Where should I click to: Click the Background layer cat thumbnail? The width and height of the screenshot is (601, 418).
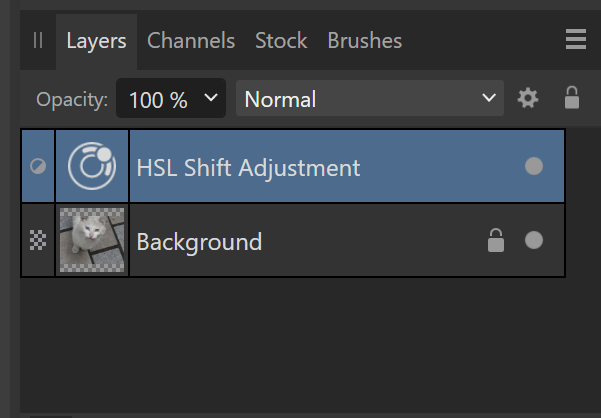pyautogui.click(x=92, y=240)
